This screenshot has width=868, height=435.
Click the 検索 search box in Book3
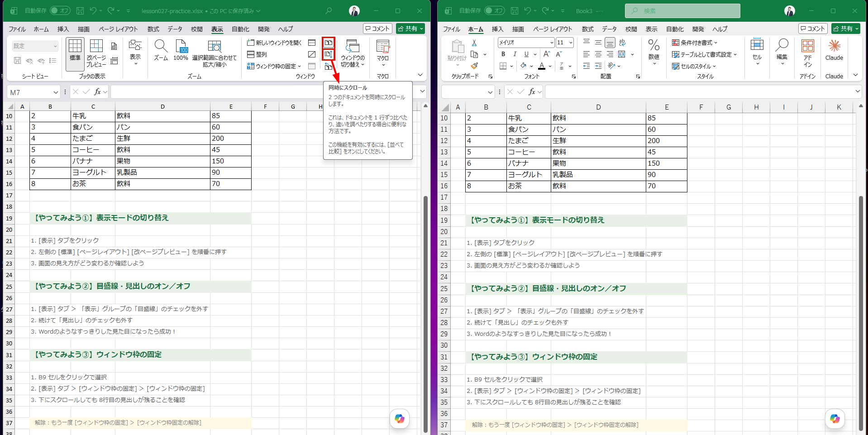pyautogui.click(x=682, y=11)
